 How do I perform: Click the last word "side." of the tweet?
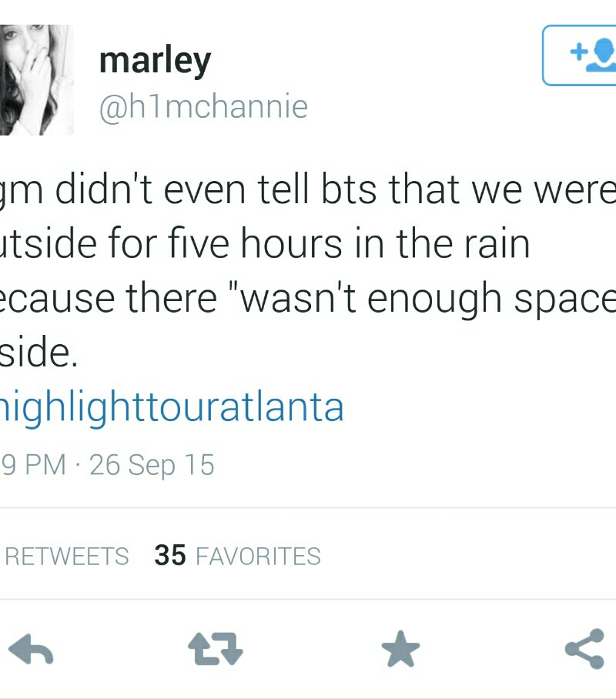point(38,353)
